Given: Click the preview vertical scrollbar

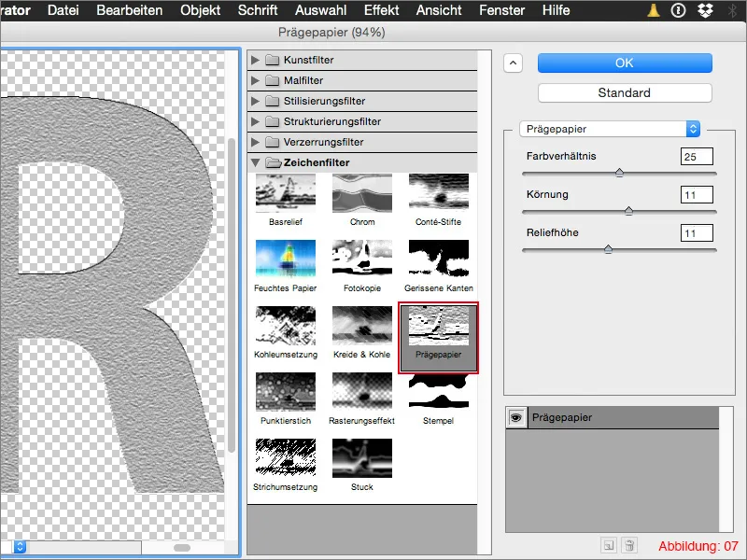Looking at the screenshot, I should click(x=232, y=295).
